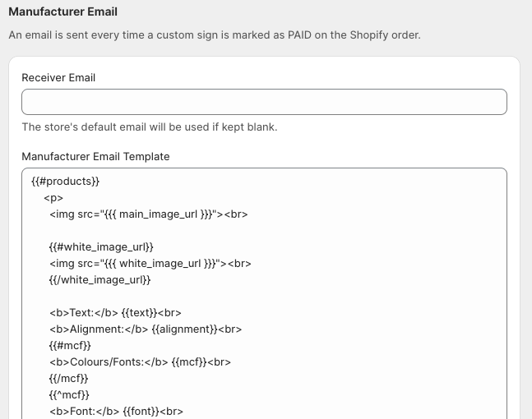
Task: Place cursor on the opening <p> tag
Action: (53, 197)
